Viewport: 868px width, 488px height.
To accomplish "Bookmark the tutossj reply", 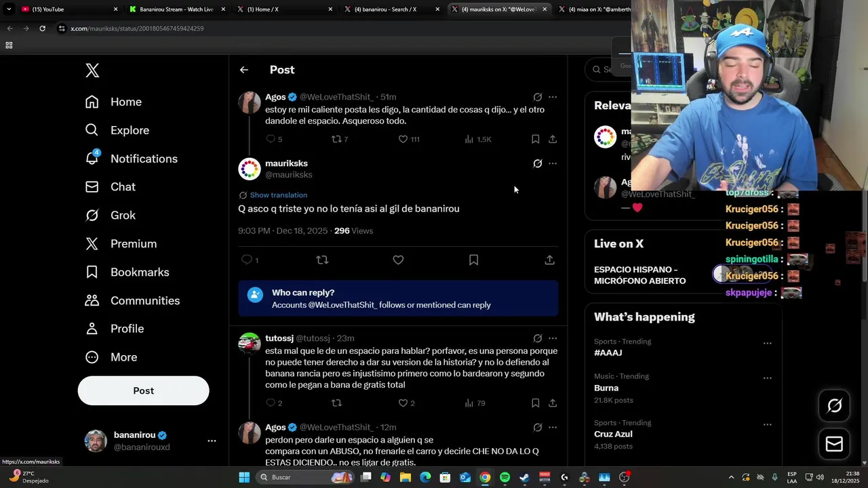I will pos(535,403).
